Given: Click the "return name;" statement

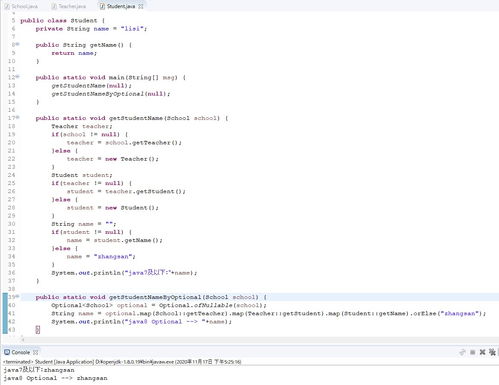Looking at the screenshot, I should pos(74,53).
